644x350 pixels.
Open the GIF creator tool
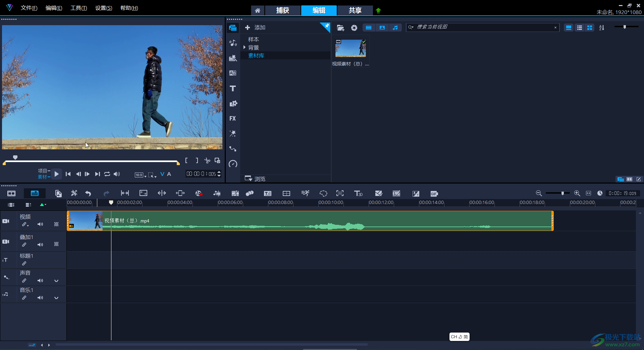coord(434,194)
